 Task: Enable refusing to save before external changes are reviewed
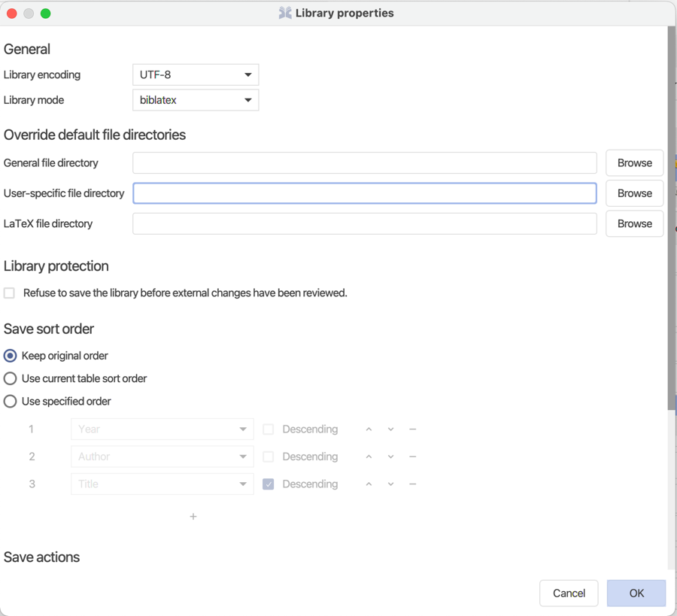click(8, 293)
